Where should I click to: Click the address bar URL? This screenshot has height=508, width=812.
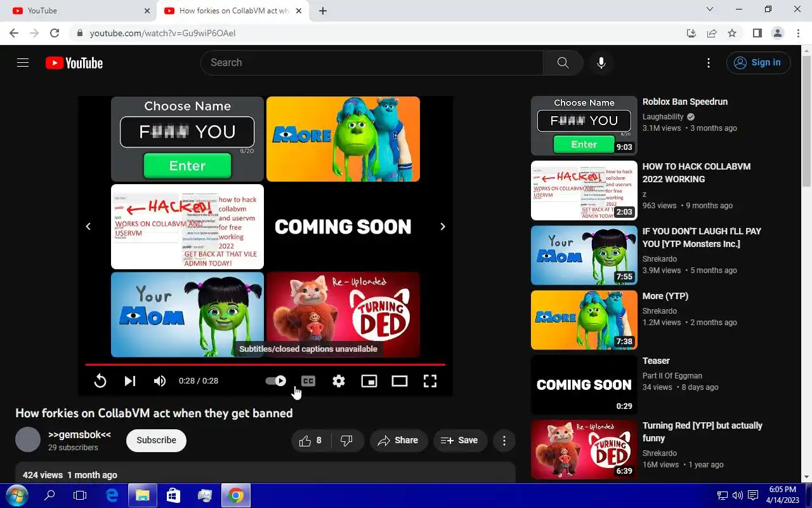[x=162, y=33]
